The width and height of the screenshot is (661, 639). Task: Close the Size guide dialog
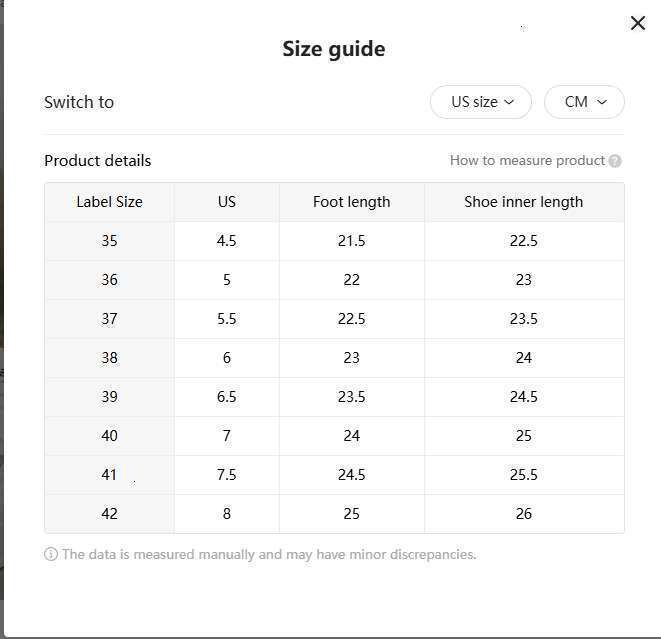pos(637,23)
